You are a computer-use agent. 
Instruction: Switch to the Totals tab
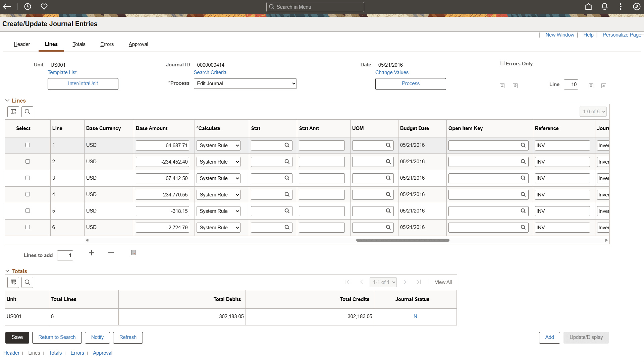[79, 44]
